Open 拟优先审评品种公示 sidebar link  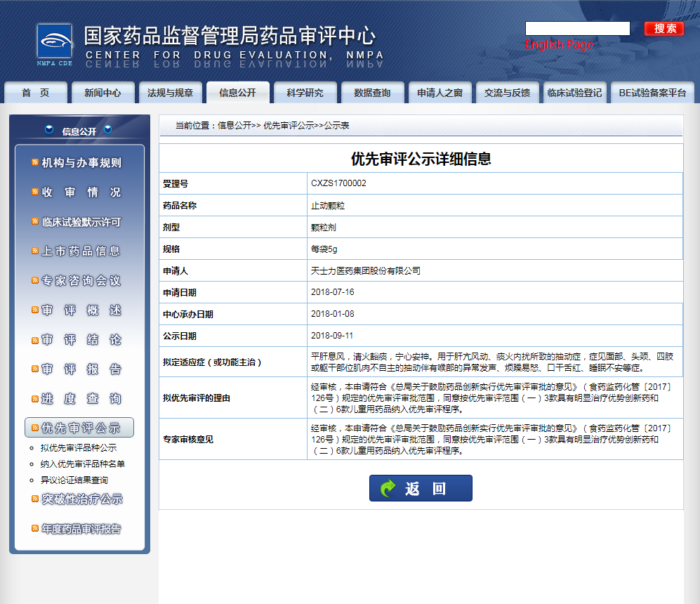[79, 448]
